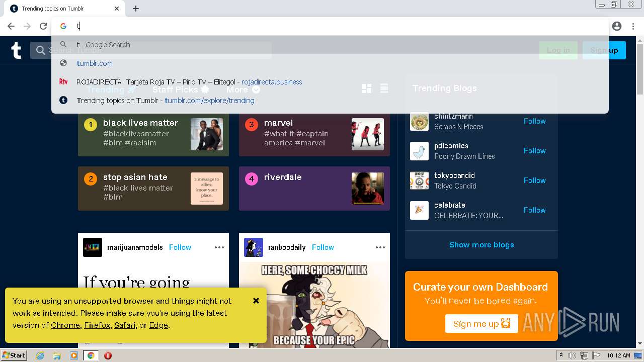Go back to the previous browser page
This screenshot has height=362, width=644.
tap(11, 26)
